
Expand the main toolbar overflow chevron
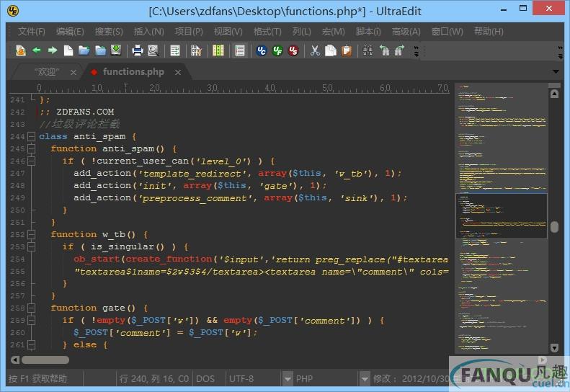click(x=417, y=51)
